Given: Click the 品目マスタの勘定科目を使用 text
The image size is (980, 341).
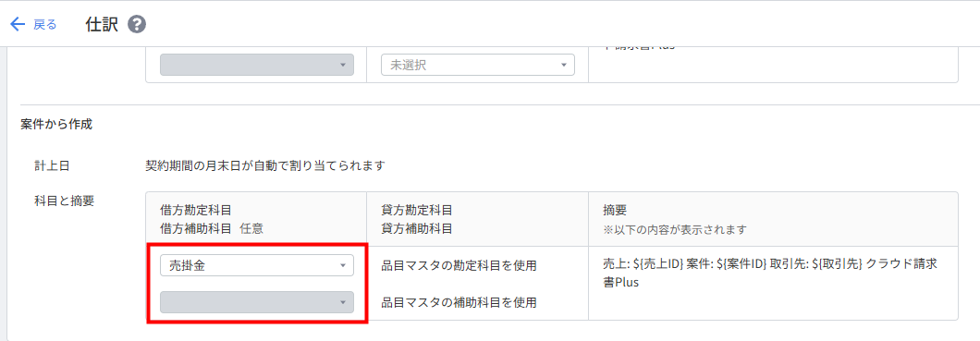Looking at the screenshot, I should tap(459, 266).
